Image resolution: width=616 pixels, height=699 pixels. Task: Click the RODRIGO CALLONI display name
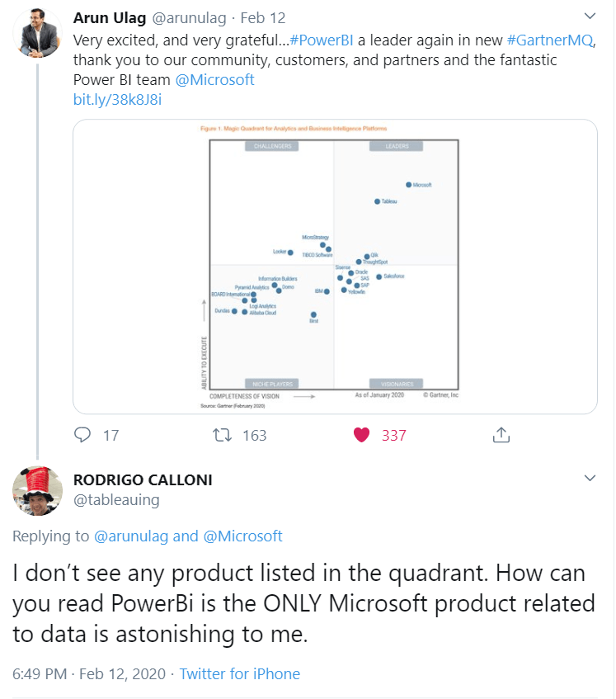tap(143, 480)
